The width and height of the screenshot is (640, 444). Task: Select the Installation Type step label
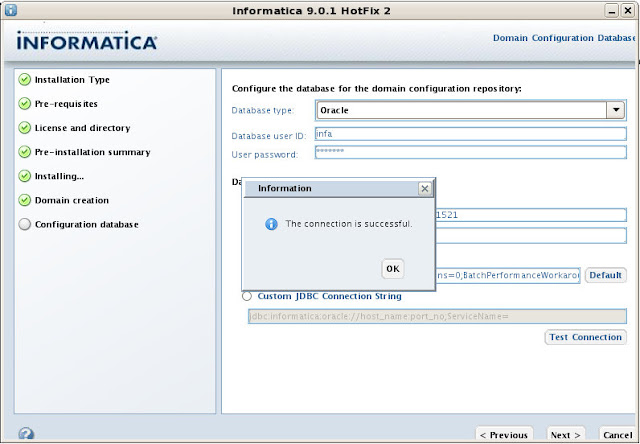tap(72, 80)
